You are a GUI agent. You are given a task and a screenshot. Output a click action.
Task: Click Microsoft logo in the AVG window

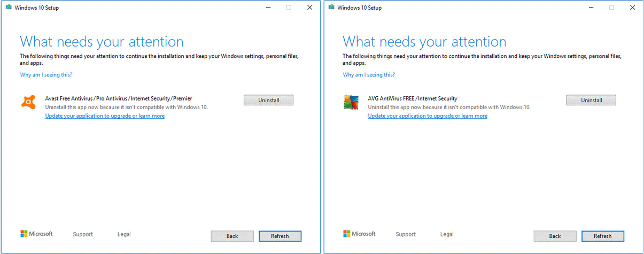[359, 234]
